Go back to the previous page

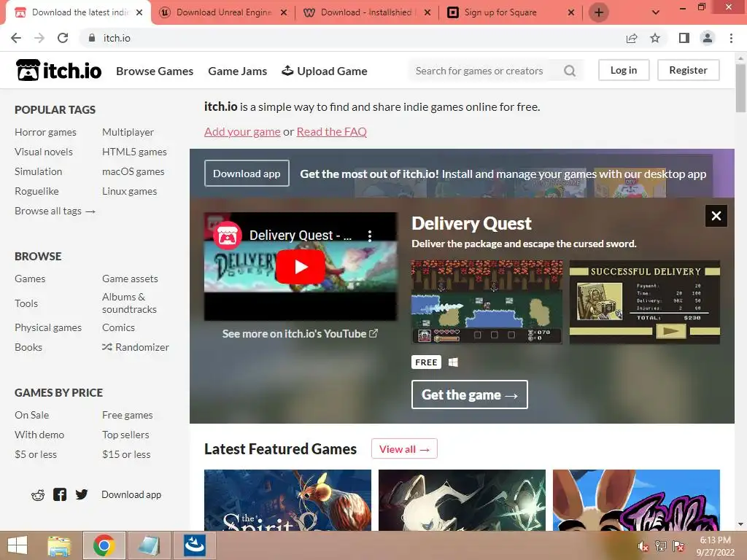(16, 38)
